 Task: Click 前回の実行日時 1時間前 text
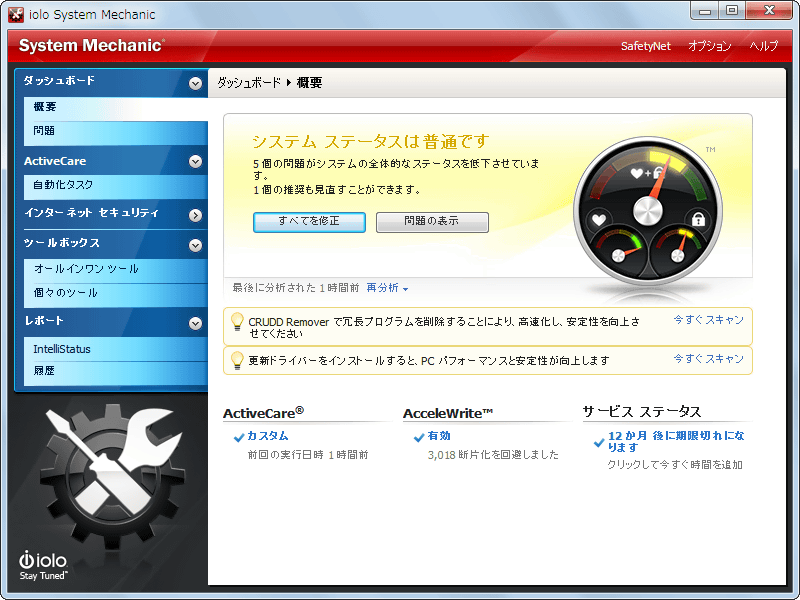tap(308, 455)
